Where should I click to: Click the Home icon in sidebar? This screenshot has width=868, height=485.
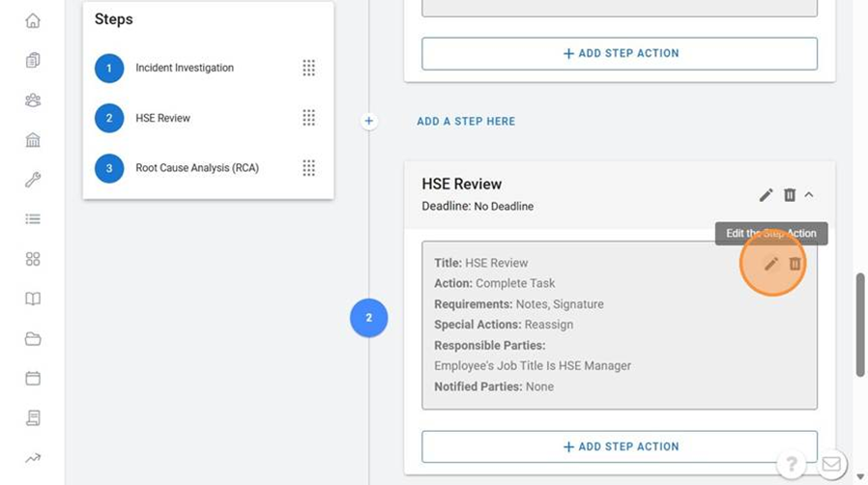click(x=33, y=20)
